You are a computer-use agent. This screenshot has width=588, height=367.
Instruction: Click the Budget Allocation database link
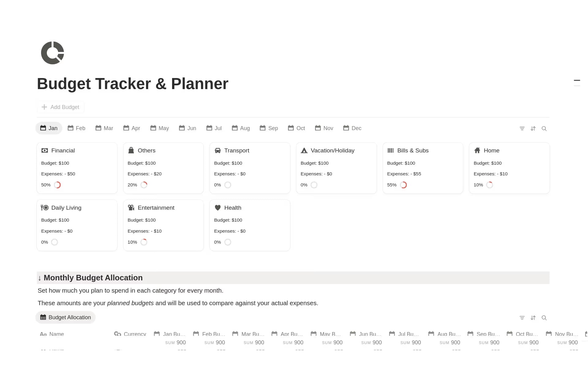point(65,317)
